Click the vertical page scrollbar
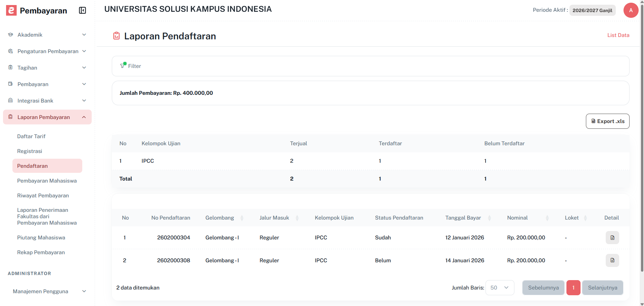The height and width of the screenshot is (306, 644). click(x=642, y=138)
